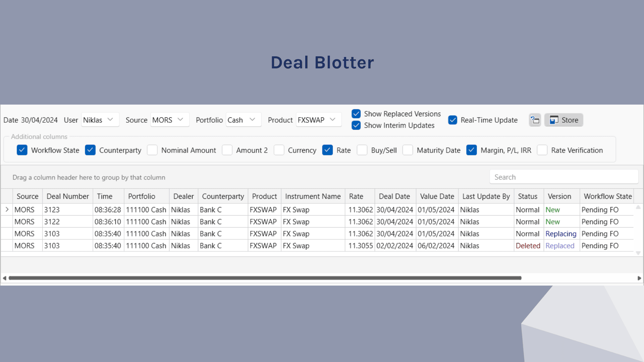Uncheck Show Replaced Versions

(x=356, y=114)
